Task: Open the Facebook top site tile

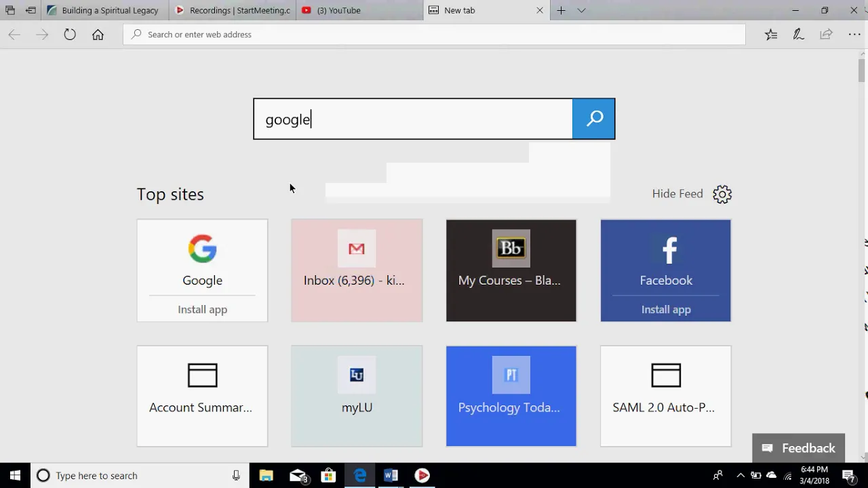Action: (666, 270)
